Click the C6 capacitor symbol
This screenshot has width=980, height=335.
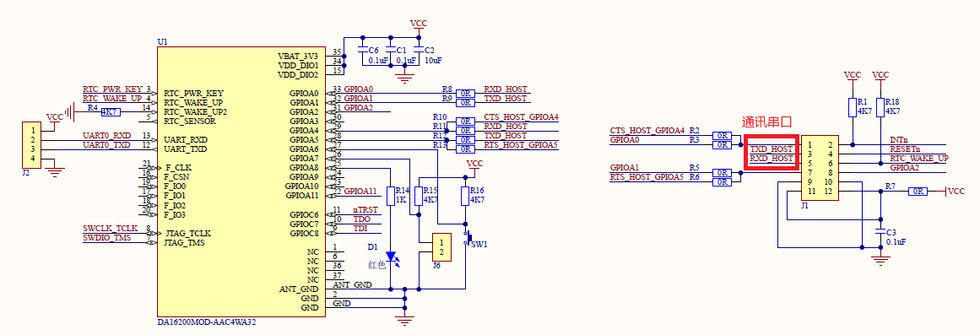(x=362, y=50)
